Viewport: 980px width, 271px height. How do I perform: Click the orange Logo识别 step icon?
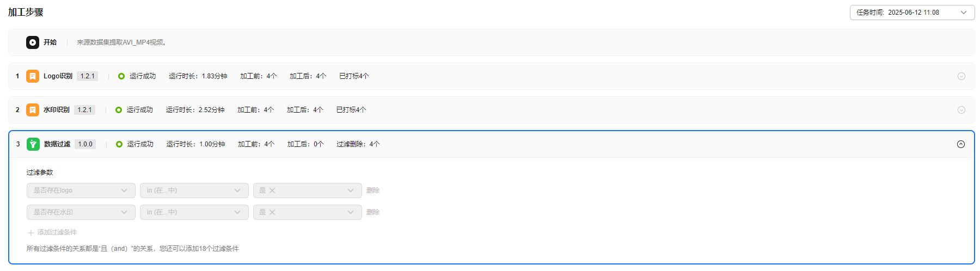(33, 76)
